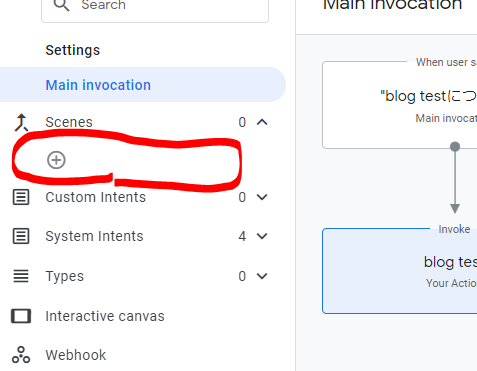
Task: Click the Settings heading
Action: point(73,50)
